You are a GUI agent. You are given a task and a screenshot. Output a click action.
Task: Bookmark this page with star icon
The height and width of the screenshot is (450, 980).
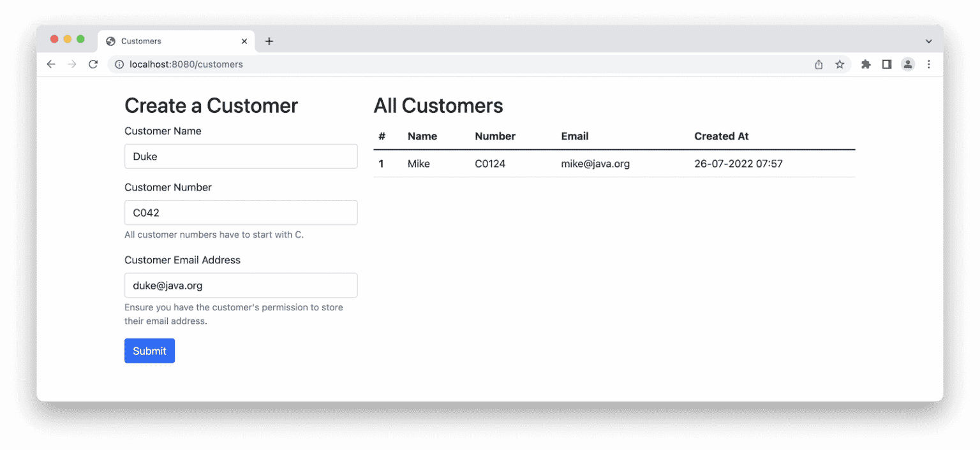click(840, 64)
